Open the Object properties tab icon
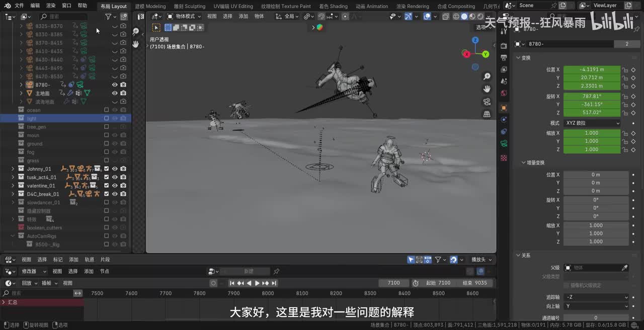644x330 pixels. (x=504, y=108)
